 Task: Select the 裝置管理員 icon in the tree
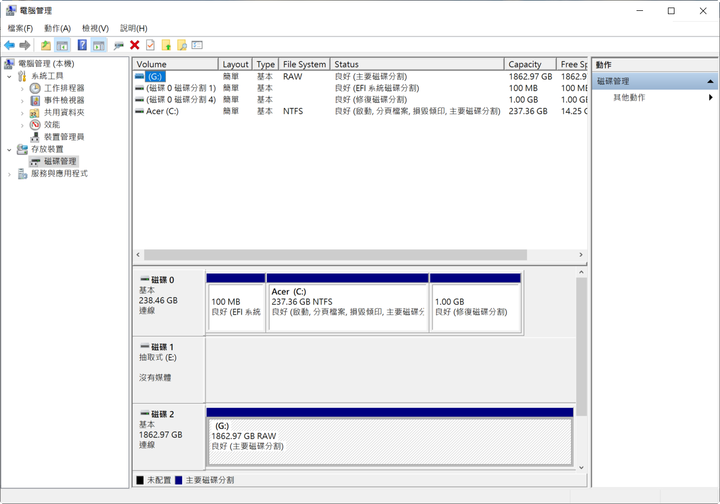[35, 137]
